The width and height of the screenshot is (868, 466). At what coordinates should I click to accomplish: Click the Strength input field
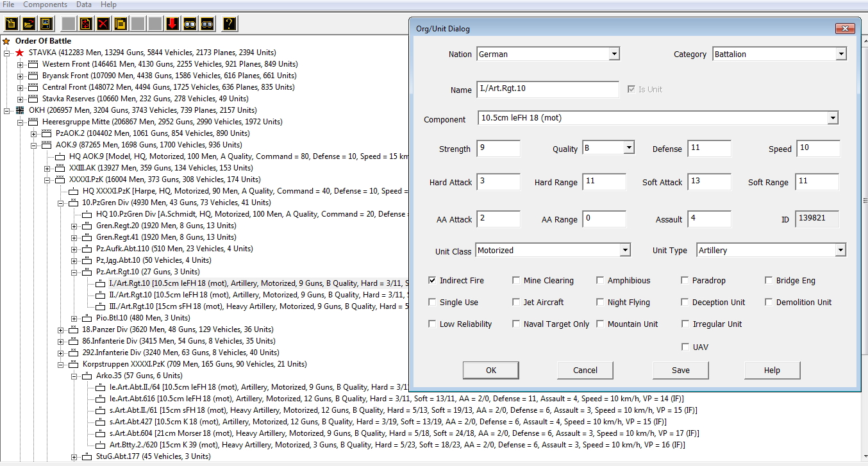coord(499,148)
